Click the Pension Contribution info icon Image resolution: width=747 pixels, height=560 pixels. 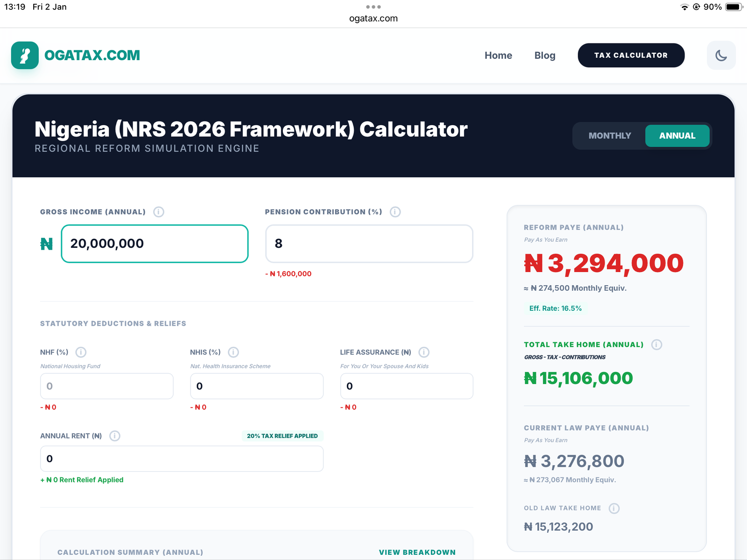(x=395, y=212)
